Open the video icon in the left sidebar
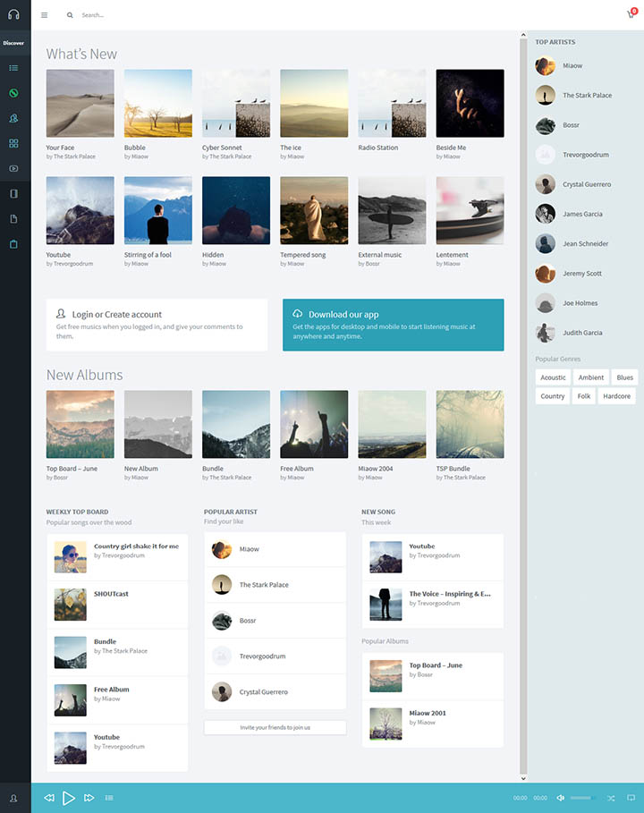This screenshot has width=644, height=813. (13, 168)
